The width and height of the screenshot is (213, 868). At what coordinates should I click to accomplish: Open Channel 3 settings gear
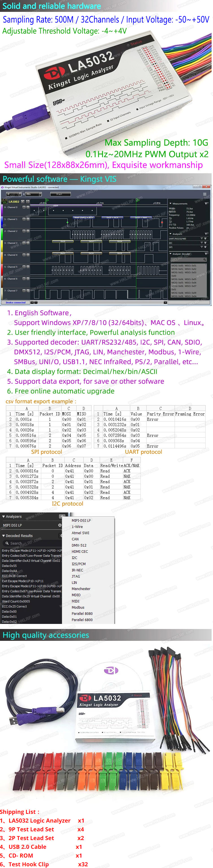click(24, 243)
